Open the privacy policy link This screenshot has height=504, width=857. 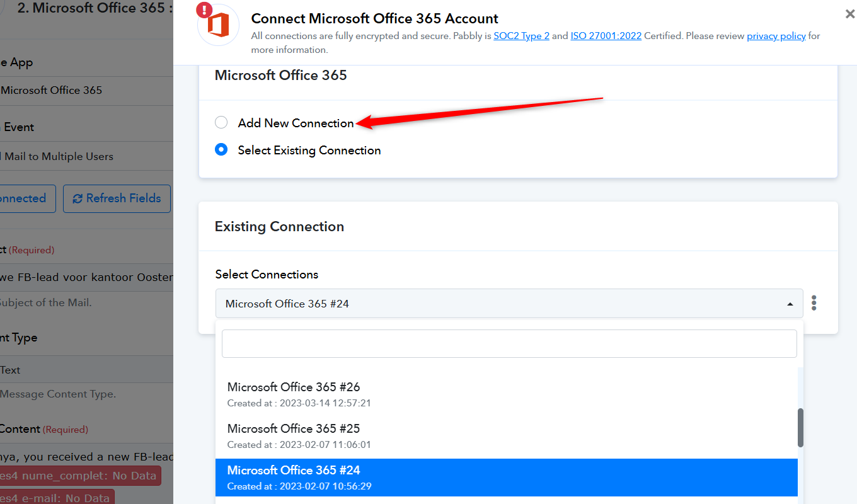[776, 36]
